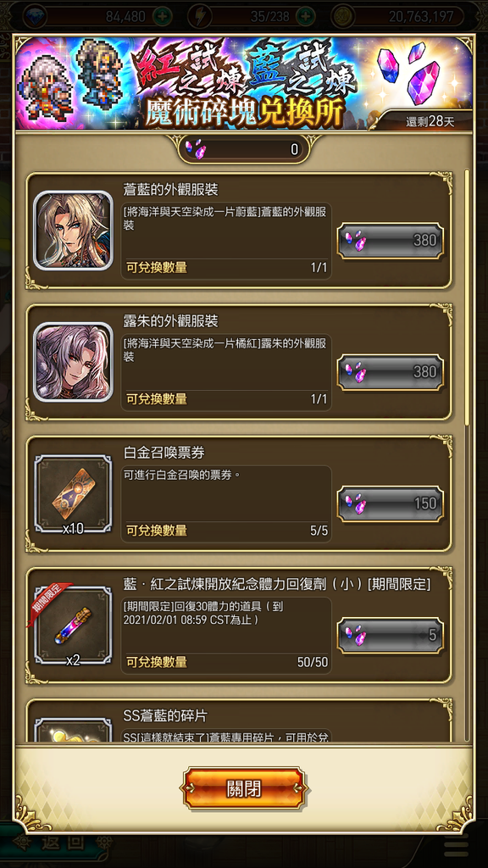Tap the magic shard balance counter showing 0
The height and width of the screenshot is (868, 488).
[244, 149]
